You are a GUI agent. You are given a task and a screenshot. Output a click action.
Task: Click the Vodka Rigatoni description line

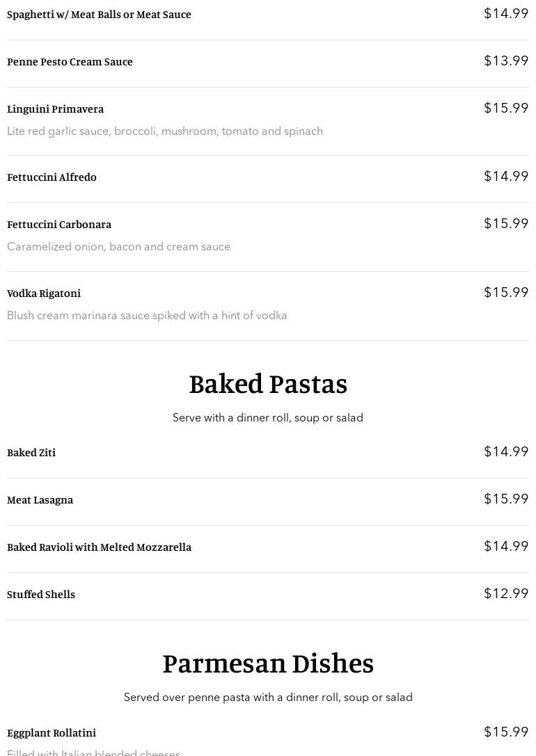tap(147, 315)
